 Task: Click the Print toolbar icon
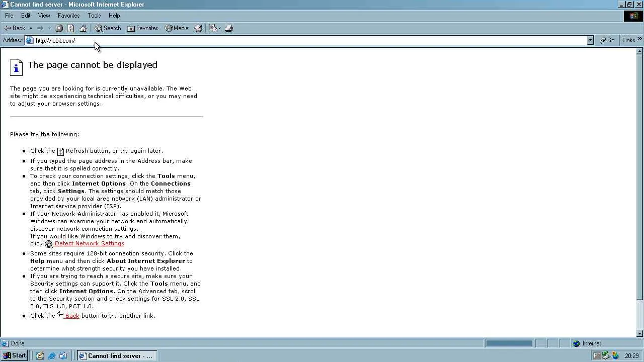(x=229, y=28)
